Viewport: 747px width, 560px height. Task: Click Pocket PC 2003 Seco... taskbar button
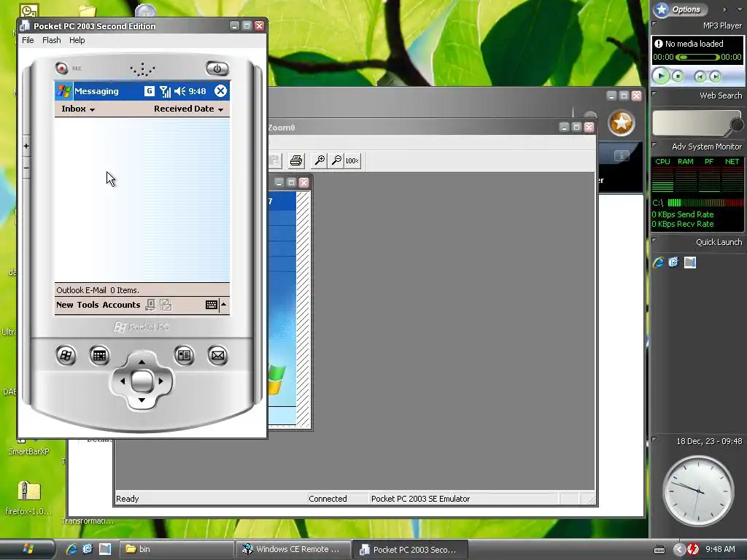[410, 549]
